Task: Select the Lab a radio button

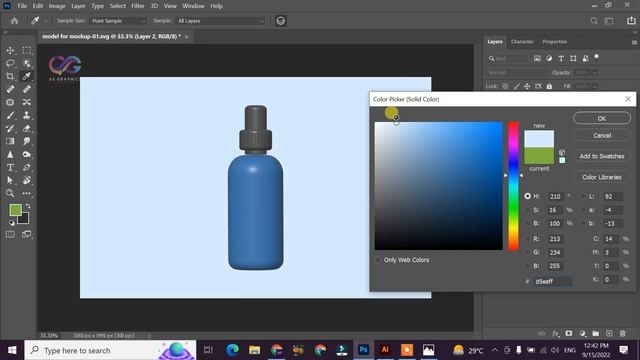Action: click(x=584, y=210)
